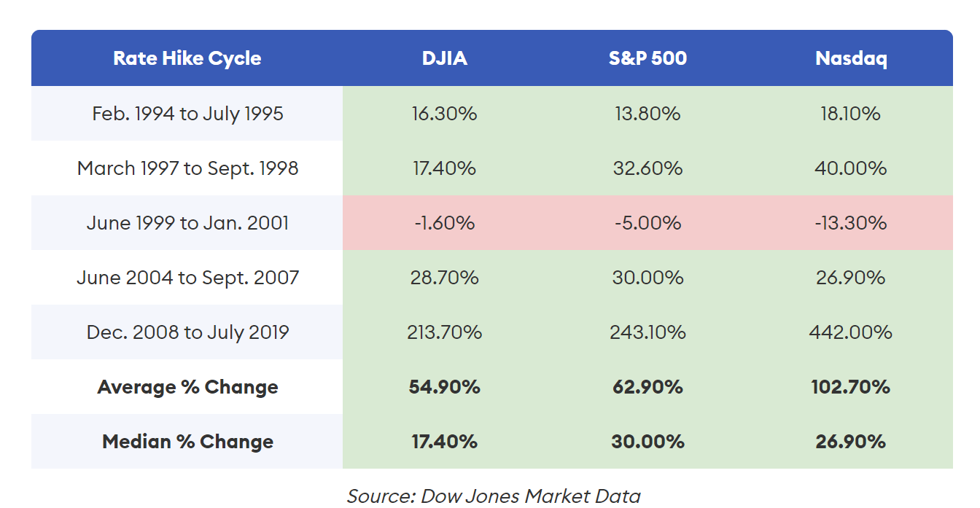Image resolution: width=980 pixels, height=508 pixels.
Task: Click the Median % Change row label
Action: tap(187, 442)
